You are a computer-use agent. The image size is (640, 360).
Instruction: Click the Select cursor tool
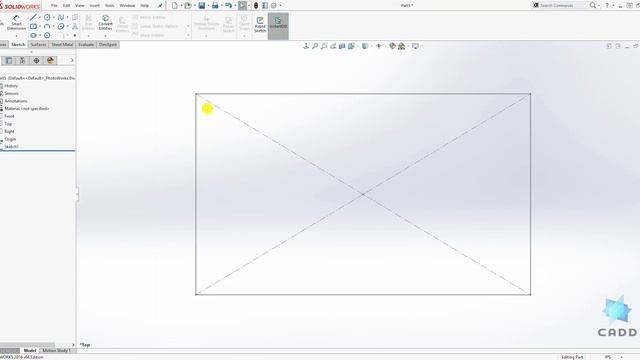coord(242,5)
